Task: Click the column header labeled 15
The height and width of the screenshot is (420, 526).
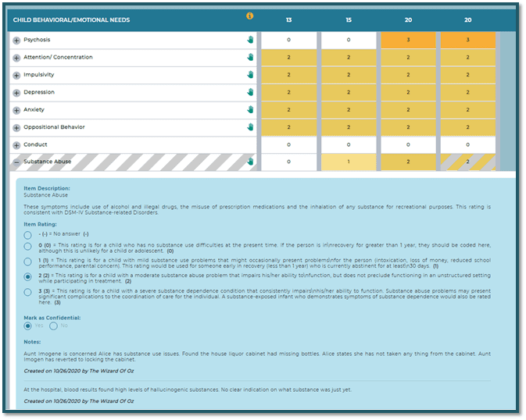Action: (349, 19)
